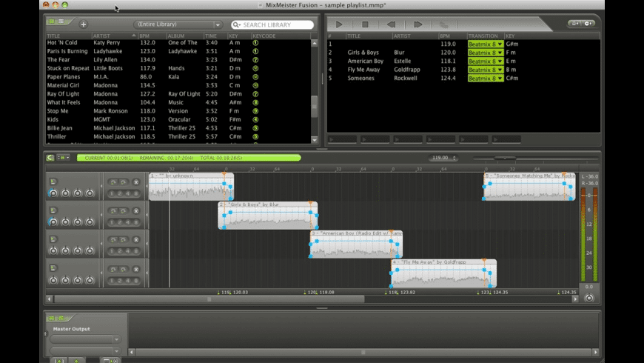The height and width of the screenshot is (363, 644).
Task: Click the Stop playback button
Action: (x=365, y=24)
